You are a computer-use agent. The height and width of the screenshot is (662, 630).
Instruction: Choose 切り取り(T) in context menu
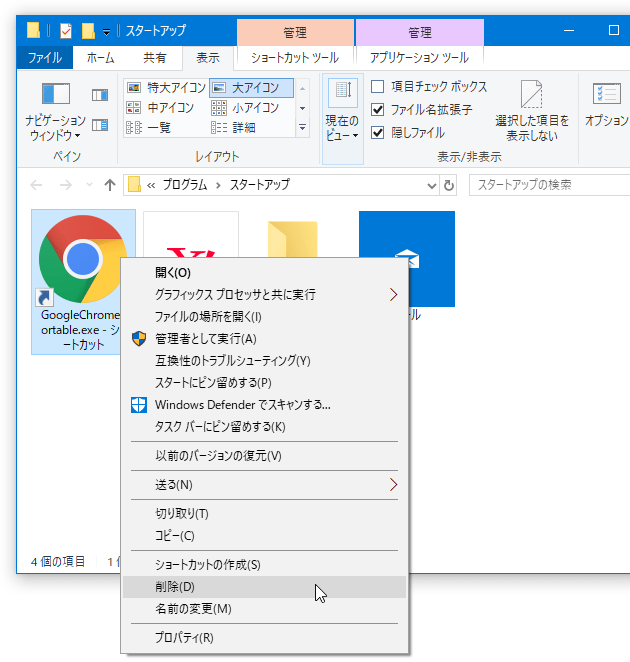265,514
